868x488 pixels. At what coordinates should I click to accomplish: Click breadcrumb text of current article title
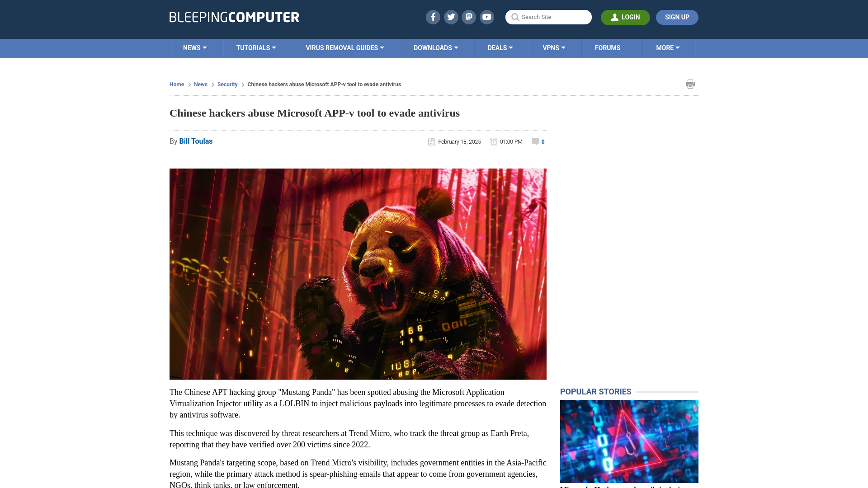click(x=324, y=84)
